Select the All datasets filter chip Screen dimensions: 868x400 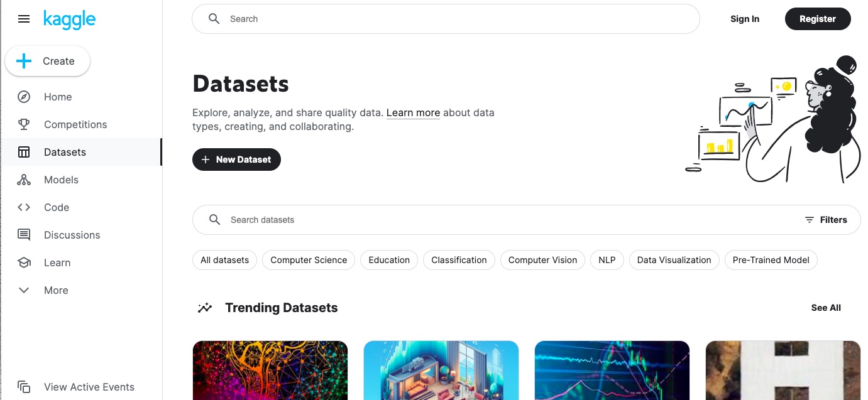(224, 259)
